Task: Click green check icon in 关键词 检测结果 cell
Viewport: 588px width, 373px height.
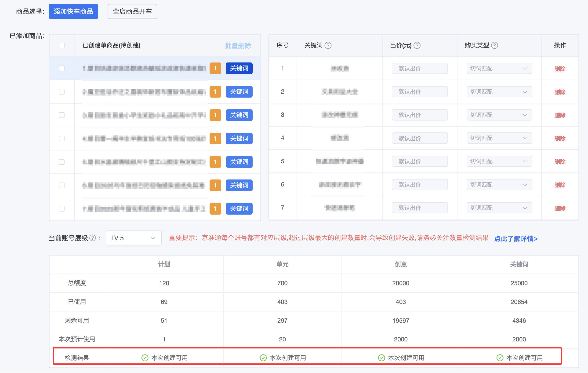Action: coord(500,358)
